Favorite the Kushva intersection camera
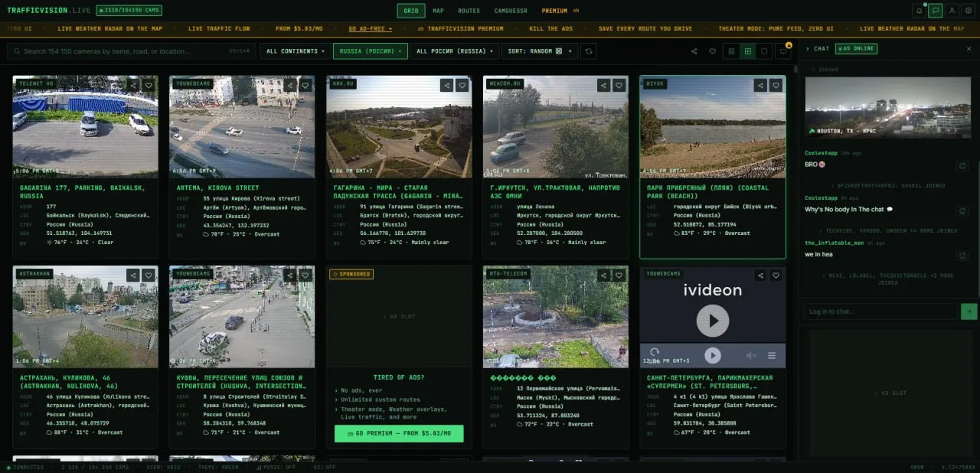 tap(305, 275)
